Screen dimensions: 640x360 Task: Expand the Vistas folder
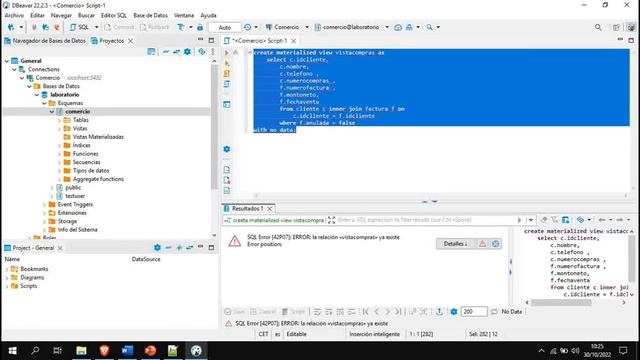60,129
